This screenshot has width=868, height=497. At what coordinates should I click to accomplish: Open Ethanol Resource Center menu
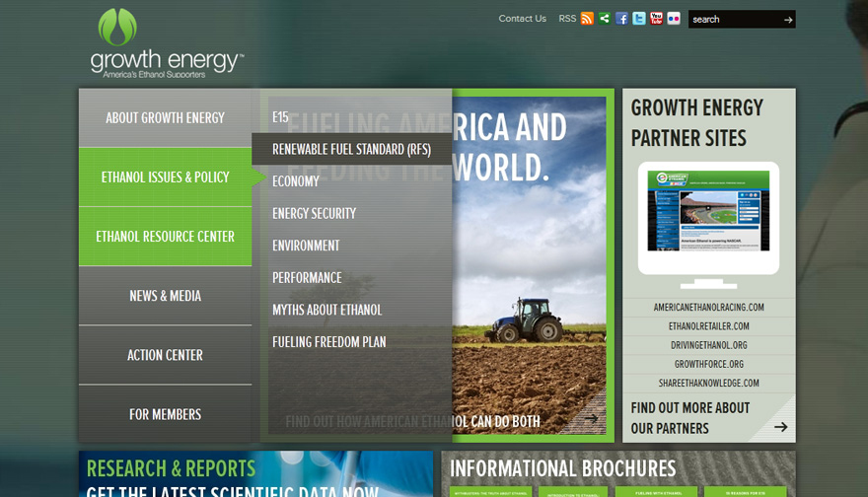(165, 237)
